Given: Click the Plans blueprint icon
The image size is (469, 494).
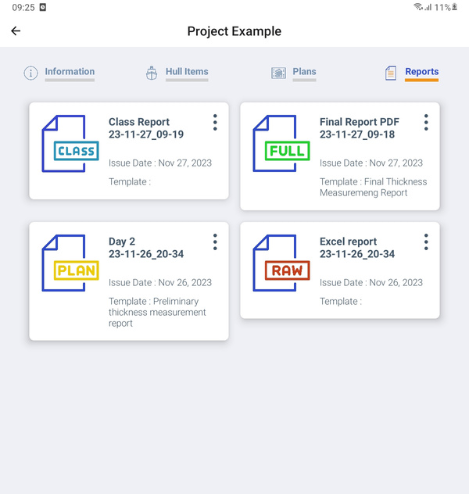Looking at the screenshot, I should click(278, 73).
